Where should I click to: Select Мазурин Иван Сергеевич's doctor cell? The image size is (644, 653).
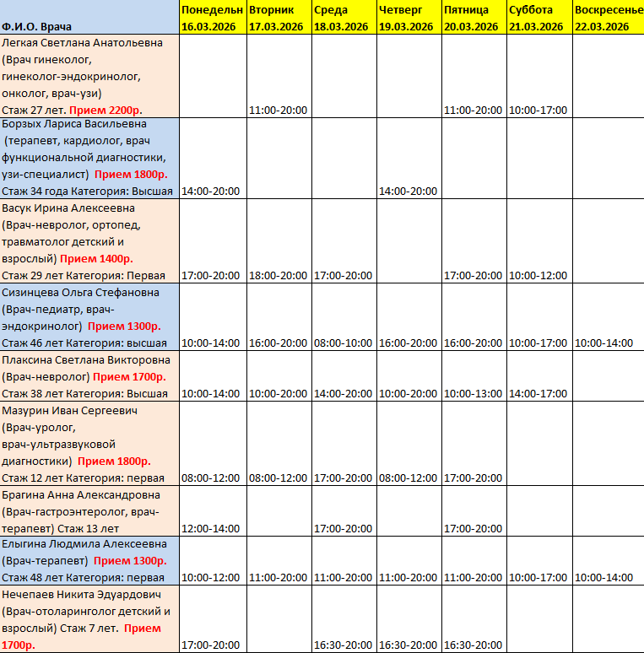(89, 444)
